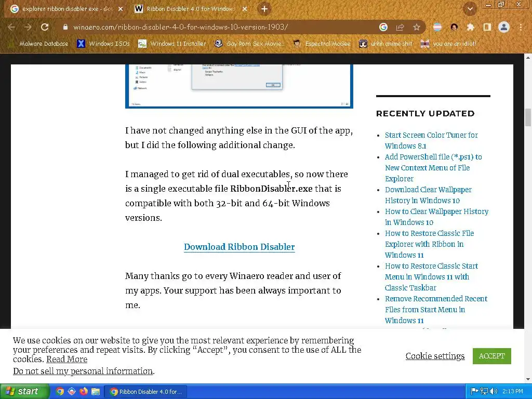
Task: Click the volume speaker tray icon
Action: [x=494, y=392]
